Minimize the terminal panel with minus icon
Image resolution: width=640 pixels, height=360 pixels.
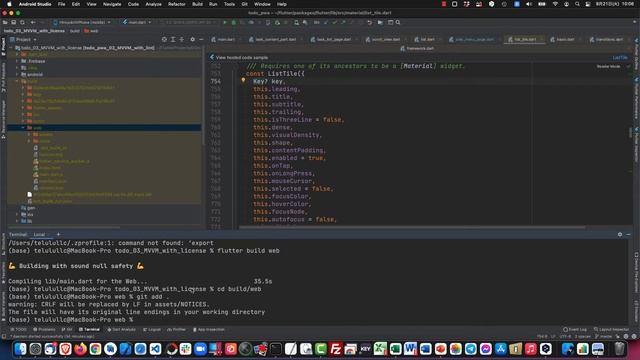click(628, 235)
